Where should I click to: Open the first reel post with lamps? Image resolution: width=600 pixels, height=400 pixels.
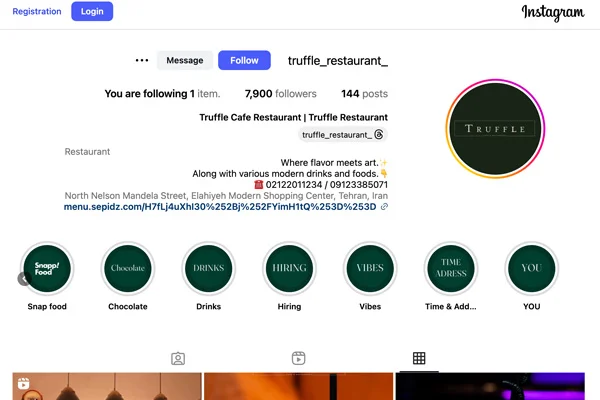click(x=107, y=386)
